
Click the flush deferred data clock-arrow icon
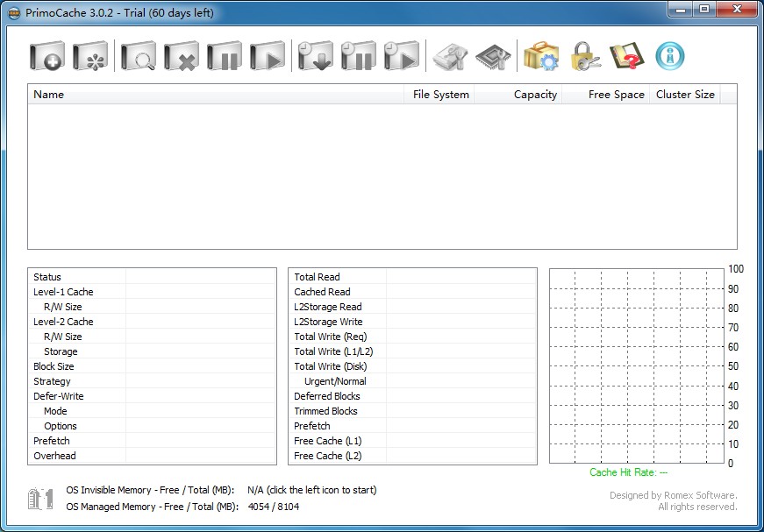[315, 57]
